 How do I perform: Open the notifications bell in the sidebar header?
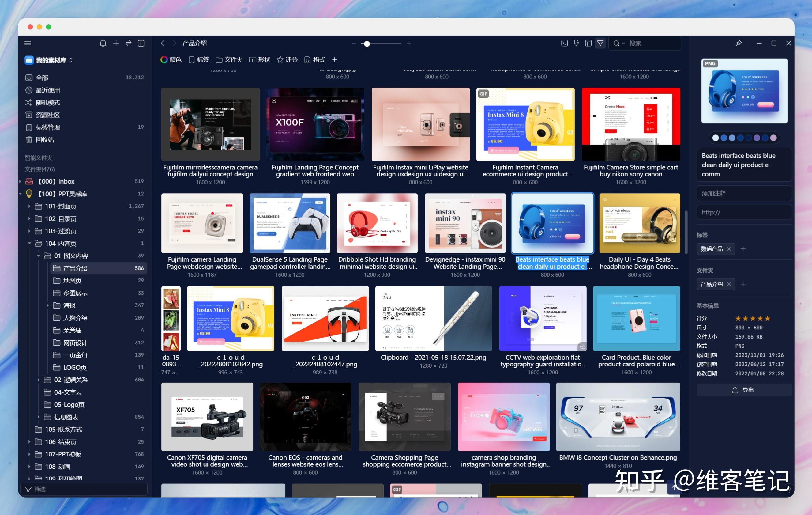point(103,43)
